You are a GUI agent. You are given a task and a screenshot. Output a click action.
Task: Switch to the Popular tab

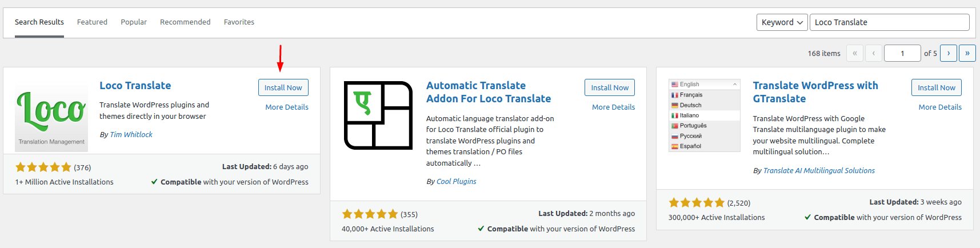pyautogui.click(x=134, y=22)
